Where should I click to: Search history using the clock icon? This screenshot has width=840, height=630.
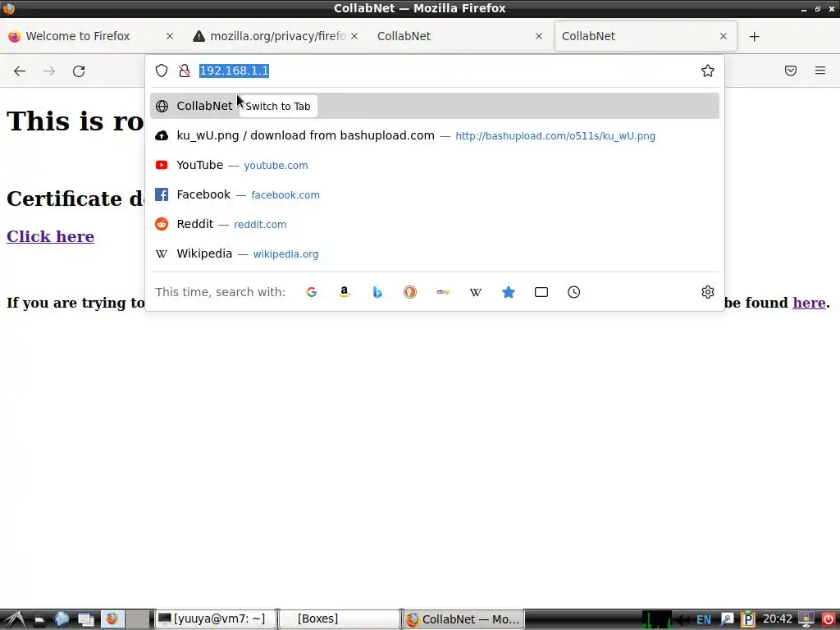(x=573, y=292)
